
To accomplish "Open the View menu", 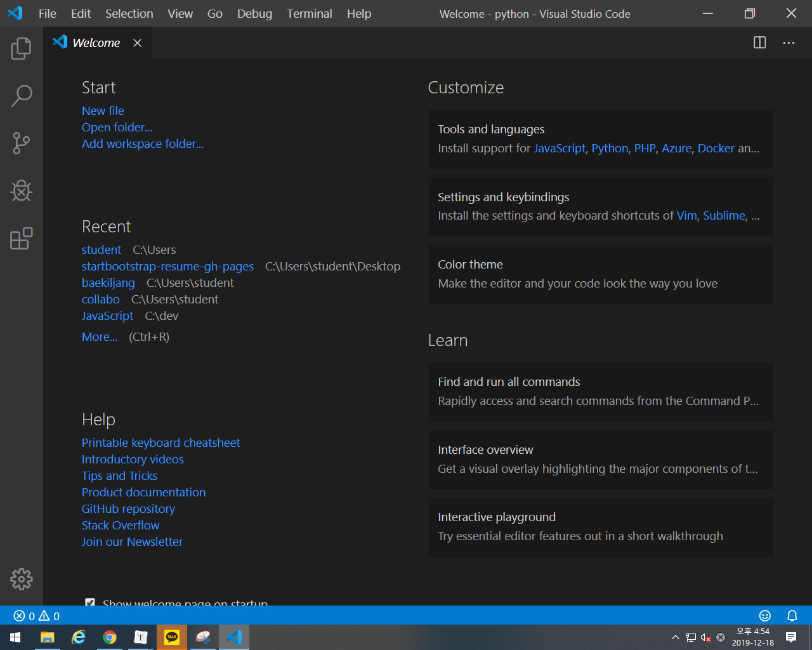I will [180, 13].
